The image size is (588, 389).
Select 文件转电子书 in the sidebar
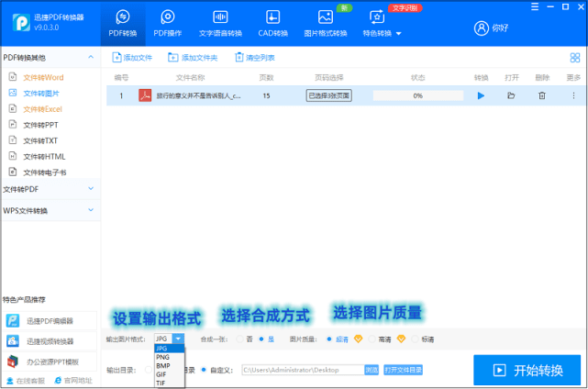tap(45, 172)
